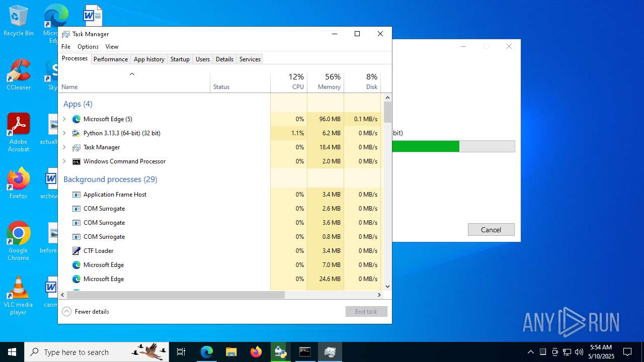Switch to the Users tab
The height and width of the screenshot is (362, 644).
click(x=203, y=59)
